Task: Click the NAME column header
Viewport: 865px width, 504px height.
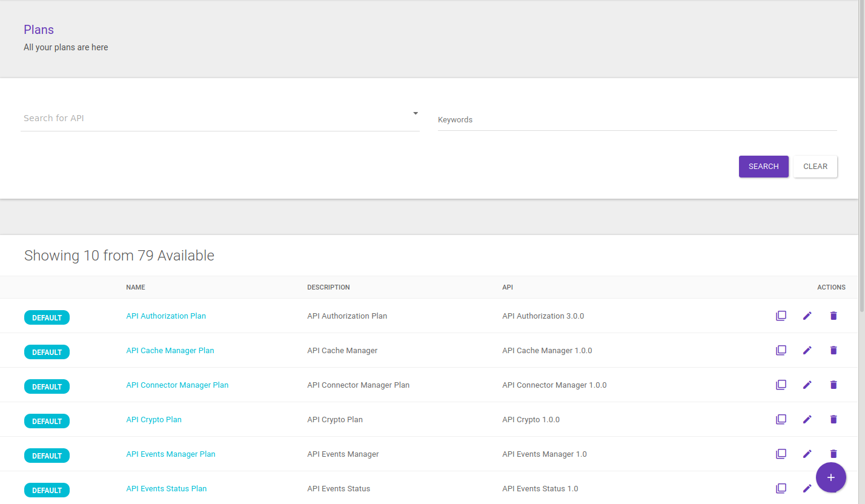Action: click(x=136, y=287)
